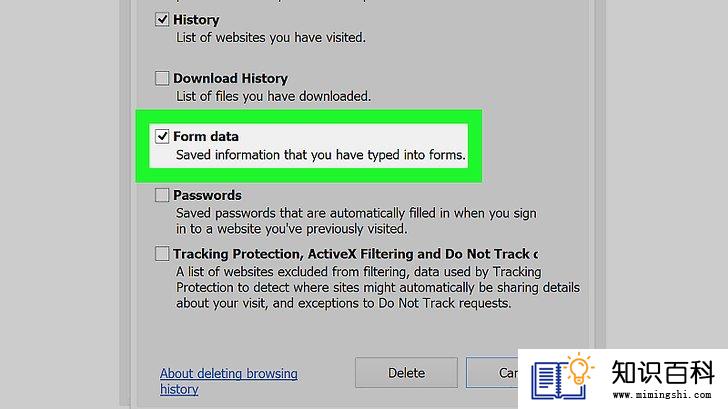
Task: Click the Delete button
Action: pos(406,373)
